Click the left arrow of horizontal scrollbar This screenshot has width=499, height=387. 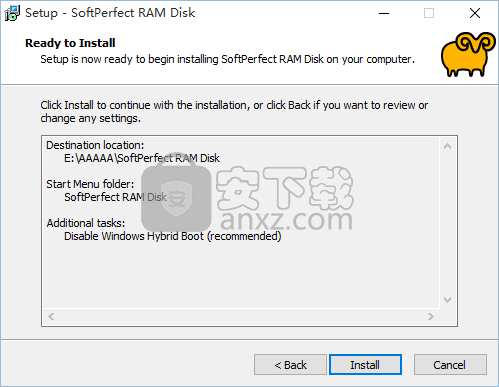pos(51,316)
